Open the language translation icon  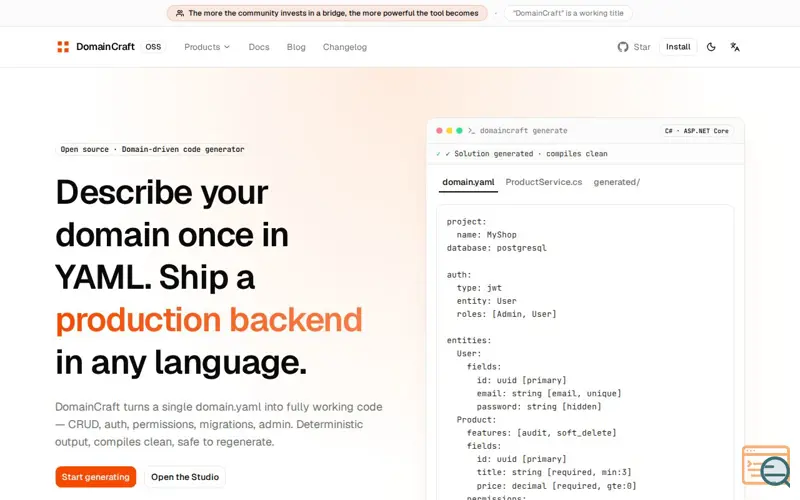735,47
